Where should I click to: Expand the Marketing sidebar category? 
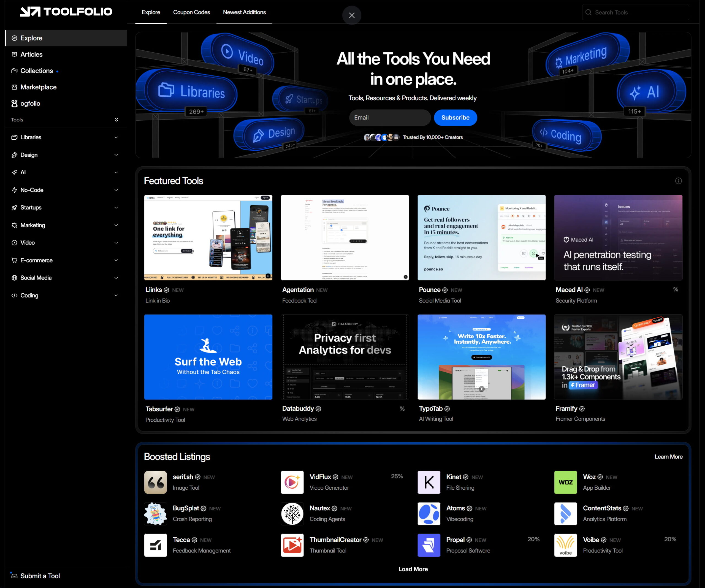pos(116,225)
